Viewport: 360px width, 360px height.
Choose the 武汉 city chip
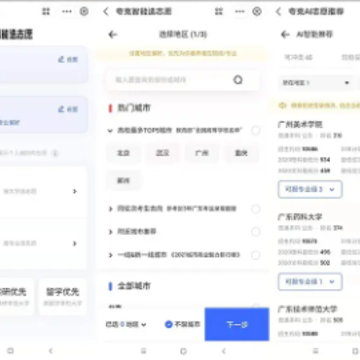(x=163, y=153)
